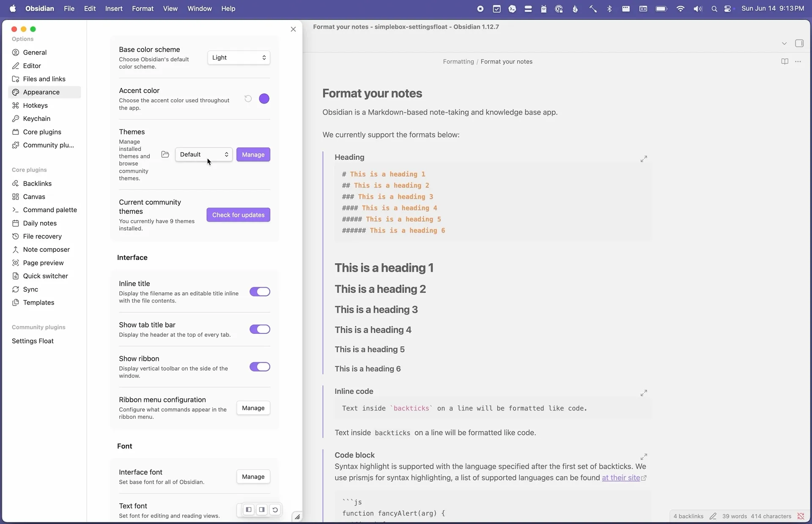Pick the purple accent color swatch
This screenshot has height=524, width=812.
pyautogui.click(x=264, y=98)
